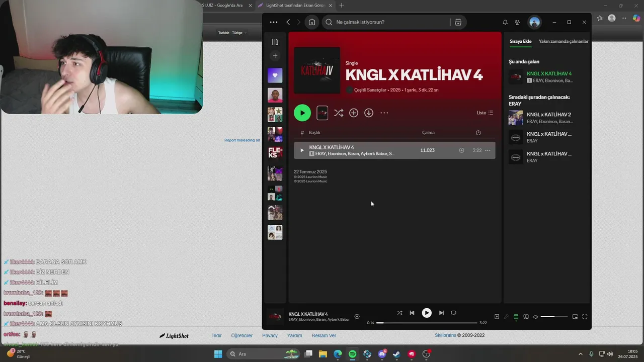The image size is (644, 362).
Task: Open the İndir link in LightShot footer
Action: 217,335
